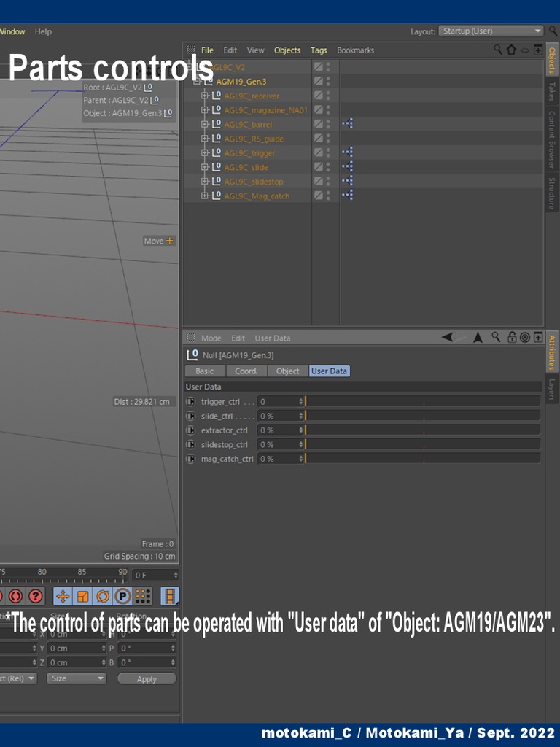Open the Object Manager File menu
560x747 pixels.
[x=207, y=50]
